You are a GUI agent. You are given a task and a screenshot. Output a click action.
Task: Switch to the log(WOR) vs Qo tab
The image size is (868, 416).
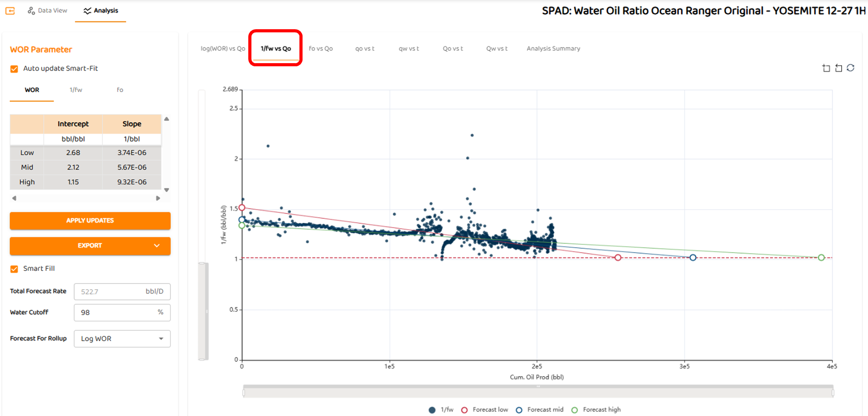(223, 49)
